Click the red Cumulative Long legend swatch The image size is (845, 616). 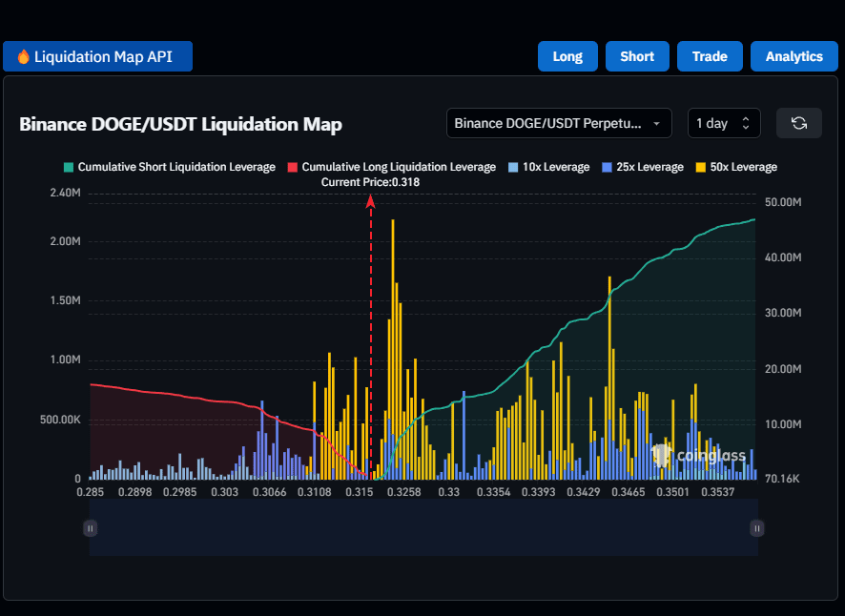point(293,167)
